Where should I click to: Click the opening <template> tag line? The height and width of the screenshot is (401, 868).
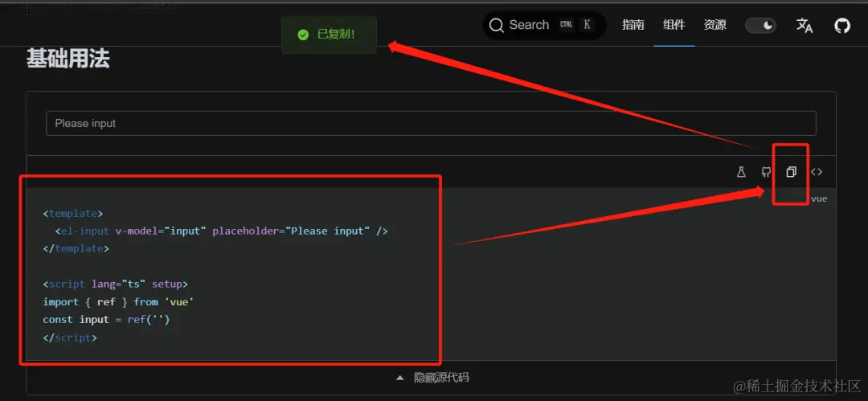click(x=73, y=213)
